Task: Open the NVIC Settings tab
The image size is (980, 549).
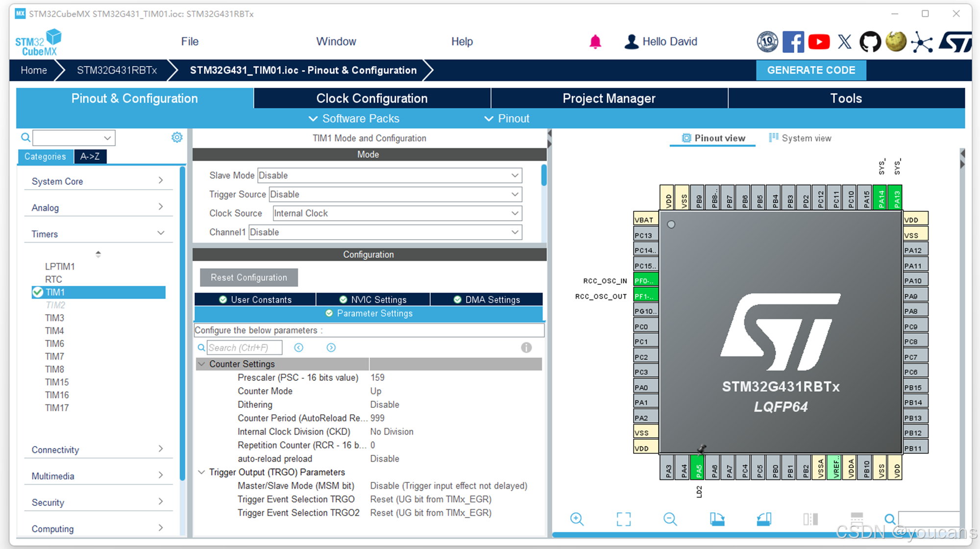Action: pyautogui.click(x=373, y=299)
